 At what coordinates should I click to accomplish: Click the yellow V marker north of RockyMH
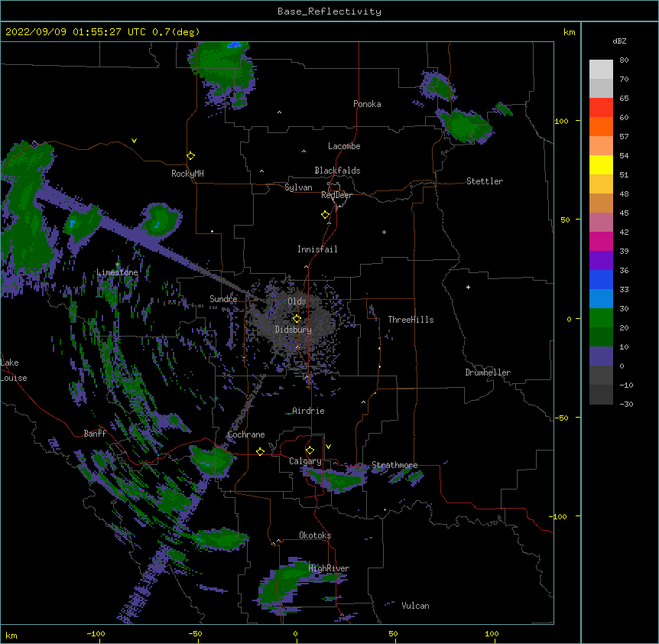coord(134,141)
